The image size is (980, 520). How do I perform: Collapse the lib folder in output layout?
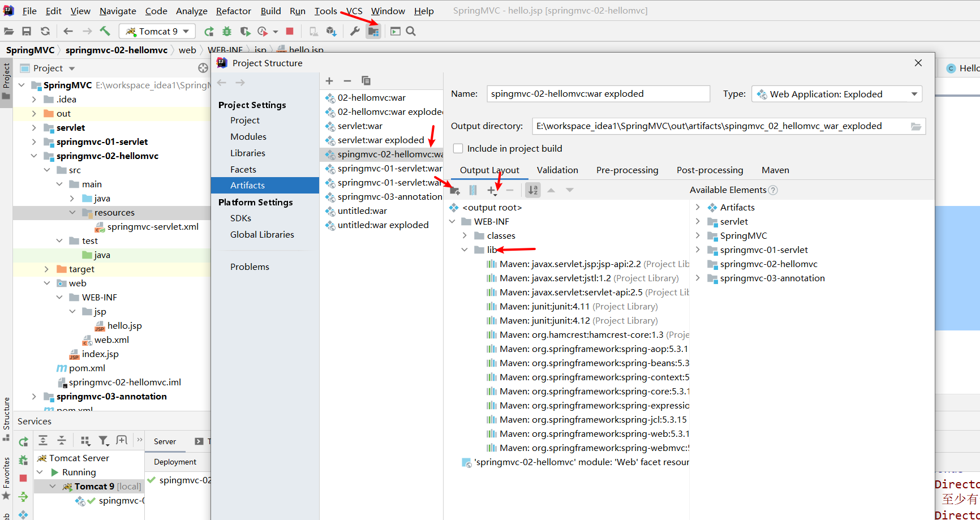coord(465,250)
